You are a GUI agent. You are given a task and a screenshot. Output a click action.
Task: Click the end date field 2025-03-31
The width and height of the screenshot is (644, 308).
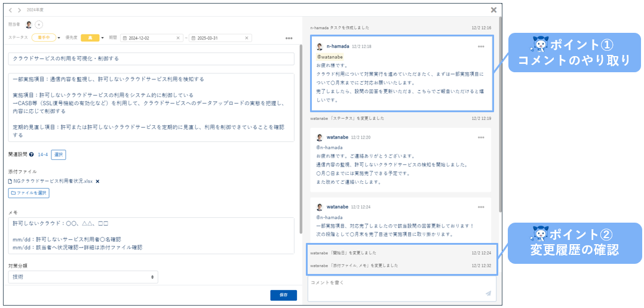click(220, 38)
